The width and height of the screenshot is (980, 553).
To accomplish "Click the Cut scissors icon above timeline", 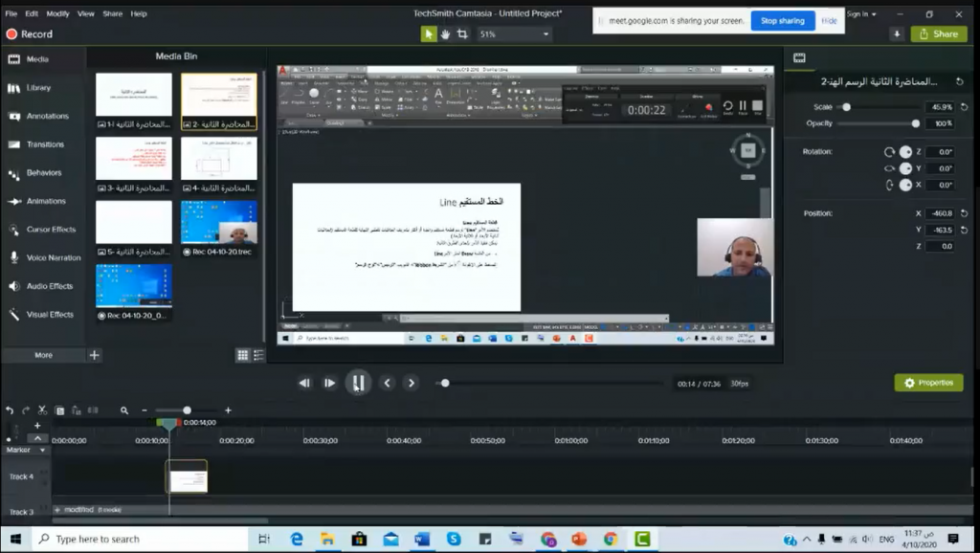I will (x=43, y=410).
